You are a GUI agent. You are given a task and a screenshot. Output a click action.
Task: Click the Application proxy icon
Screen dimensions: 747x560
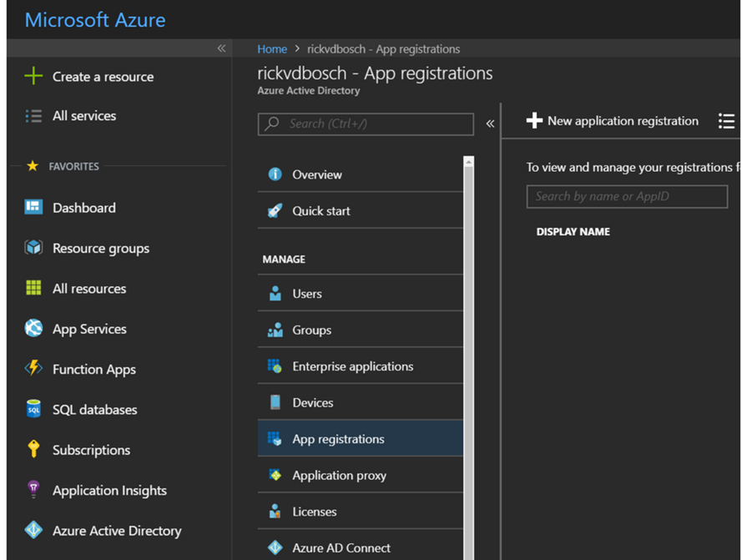point(275,475)
